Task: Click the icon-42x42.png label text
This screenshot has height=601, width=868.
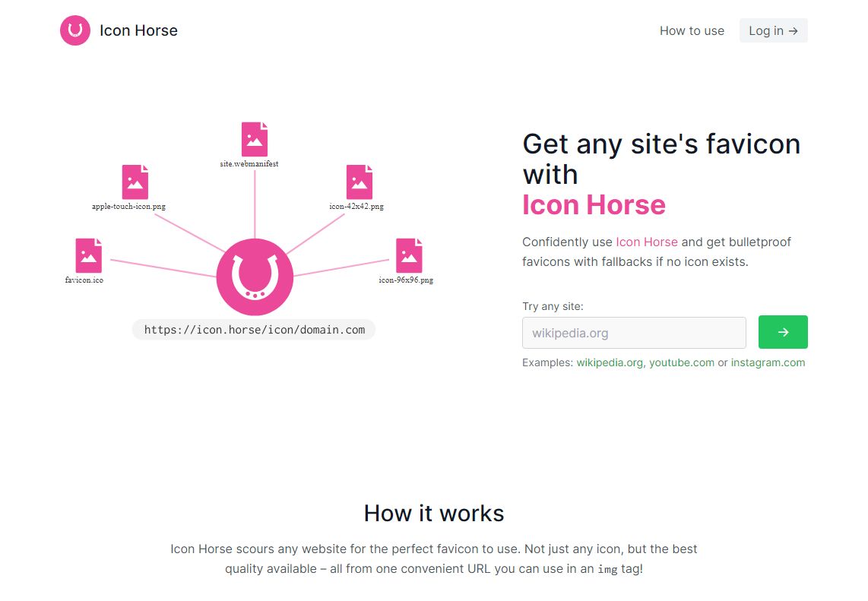Action: click(356, 207)
